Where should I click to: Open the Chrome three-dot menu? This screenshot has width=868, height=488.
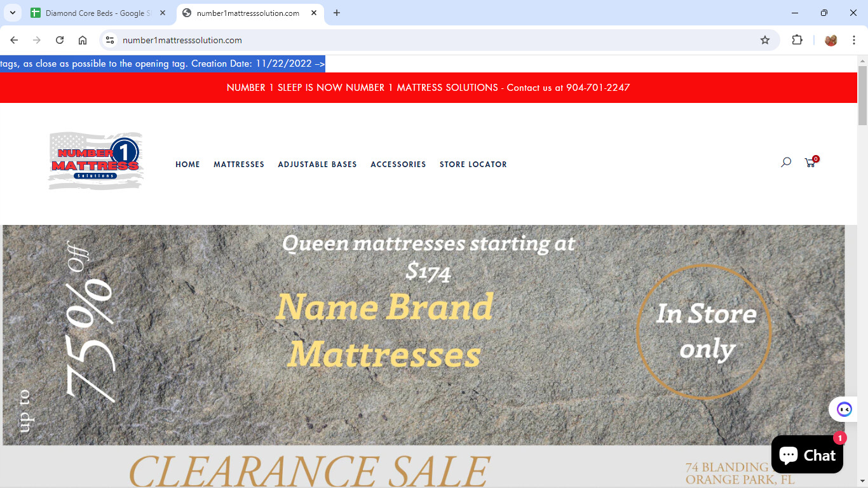(855, 40)
